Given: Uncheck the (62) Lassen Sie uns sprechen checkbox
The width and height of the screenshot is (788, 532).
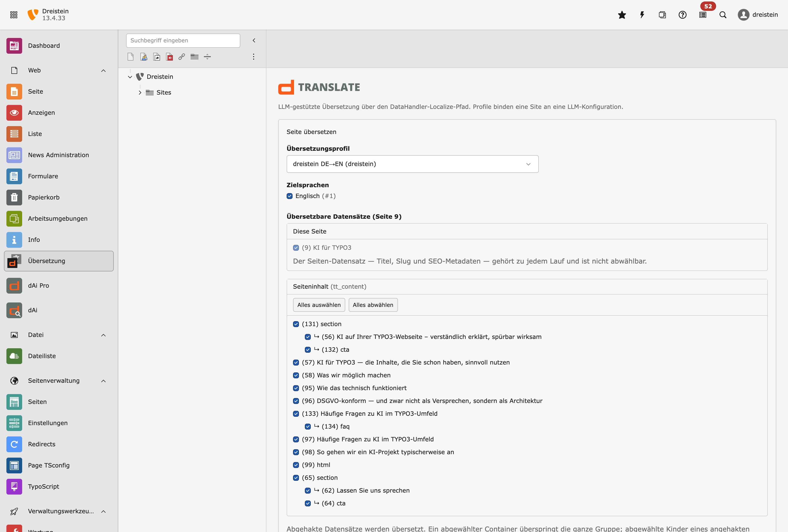Looking at the screenshot, I should (308, 491).
